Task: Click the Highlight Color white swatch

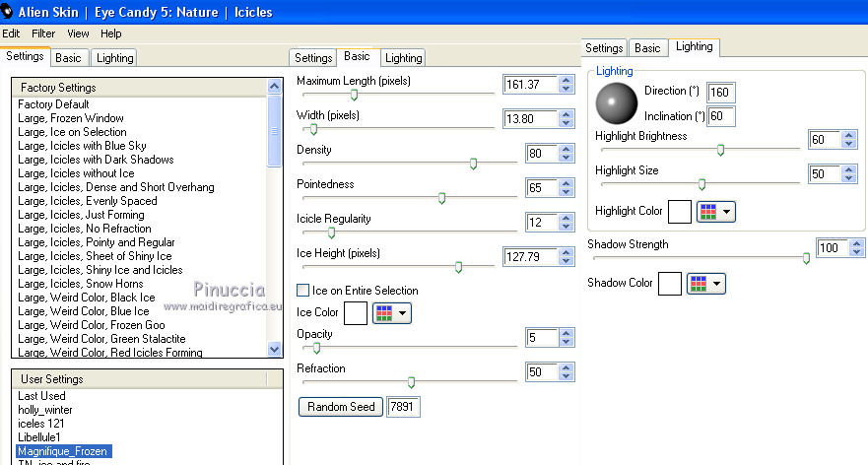Action: pyautogui.click(x=680, y=212)
